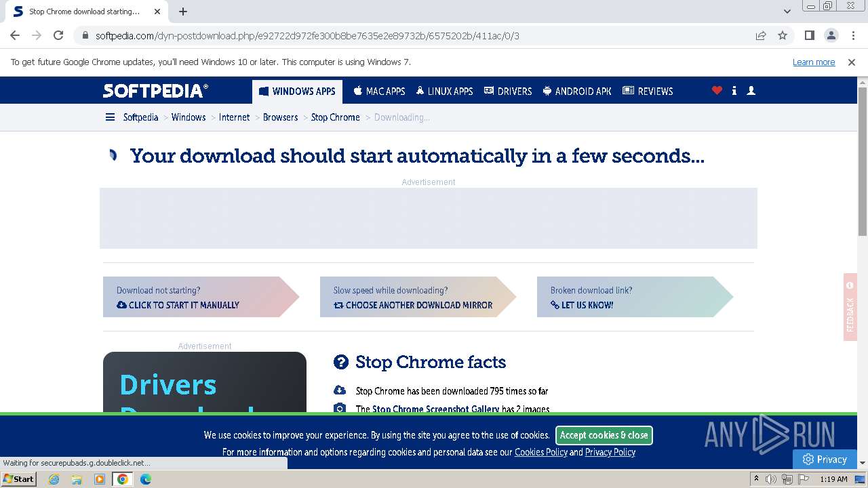Screen dimensions: 868x488
Task: Bookmark this page with star icon
Action: coord(783,35)
